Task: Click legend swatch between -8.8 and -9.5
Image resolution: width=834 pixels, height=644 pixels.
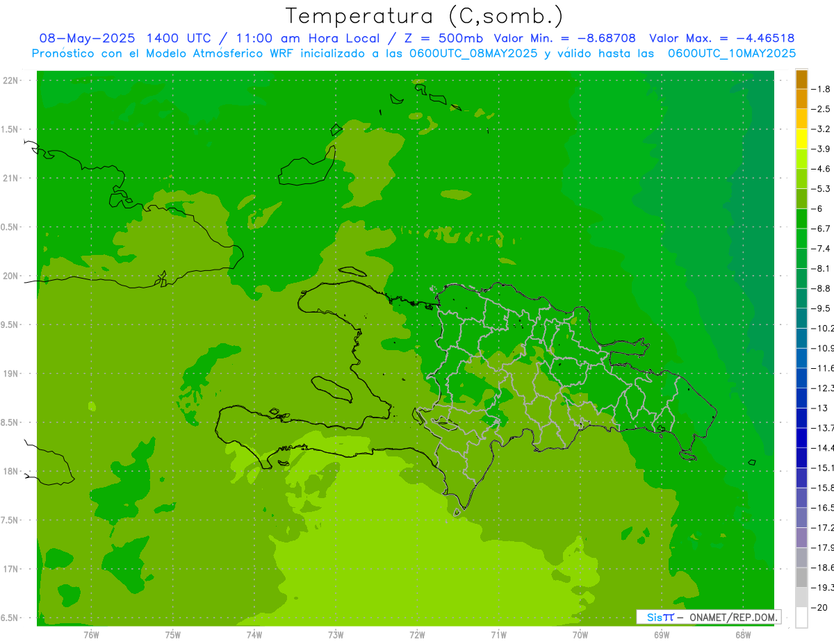Action: (x=801, y=298)
